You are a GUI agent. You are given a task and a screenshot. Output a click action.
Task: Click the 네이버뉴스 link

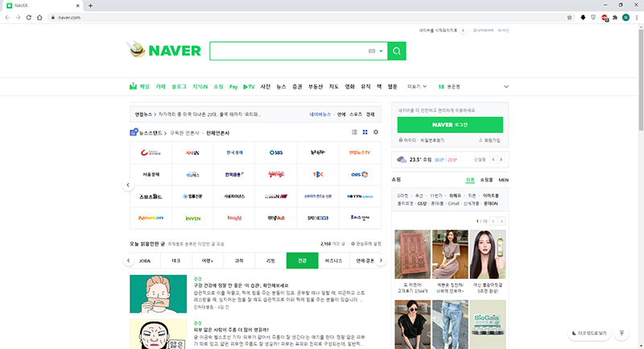pyautogui.click(x=320, y=114)
